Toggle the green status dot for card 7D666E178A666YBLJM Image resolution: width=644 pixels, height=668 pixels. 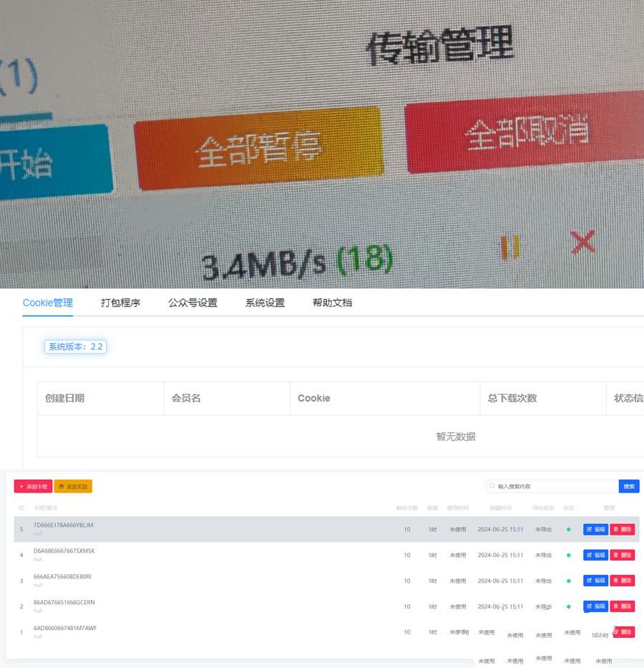(x=570, y=529)
